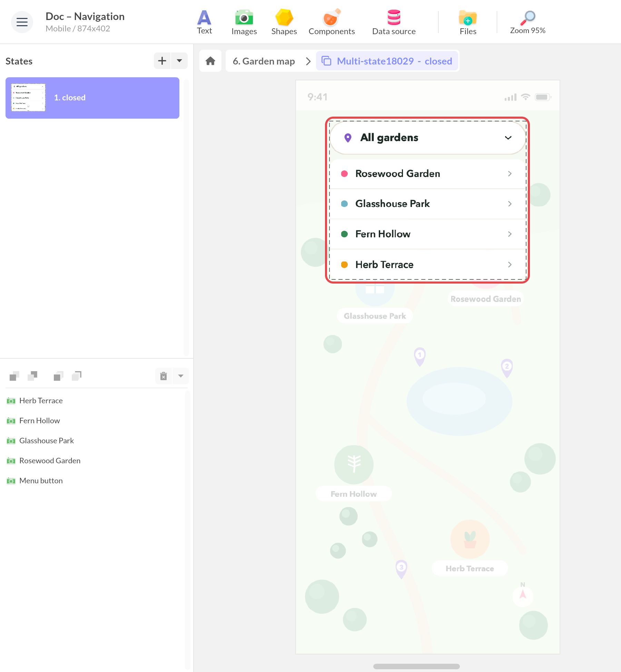This screenshot has height=672, width=621.
Task: Go to home in breadcrumb
Action: click(210, 61)
